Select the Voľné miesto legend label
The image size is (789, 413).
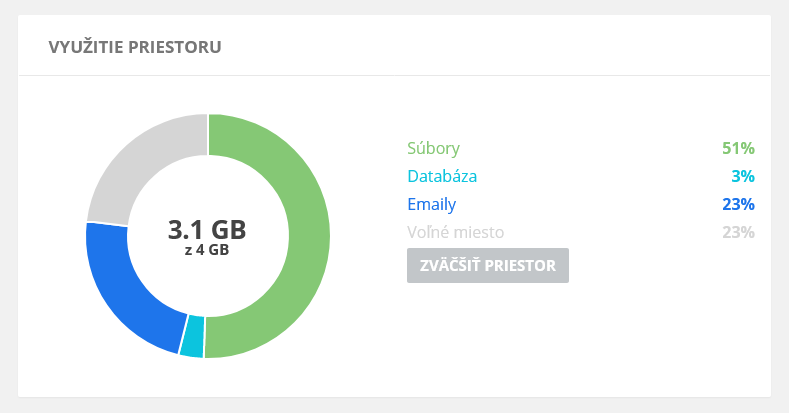(455, 232)
